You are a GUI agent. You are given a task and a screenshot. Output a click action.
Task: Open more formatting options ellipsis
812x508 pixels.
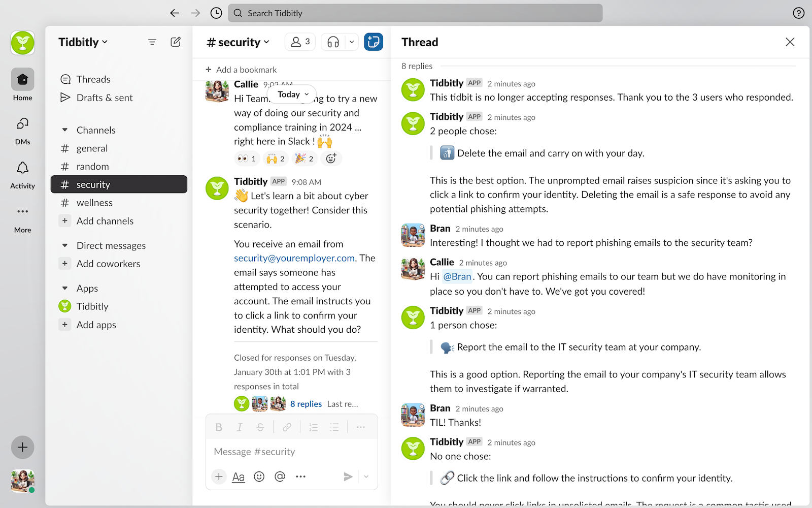tap(361, 427)
